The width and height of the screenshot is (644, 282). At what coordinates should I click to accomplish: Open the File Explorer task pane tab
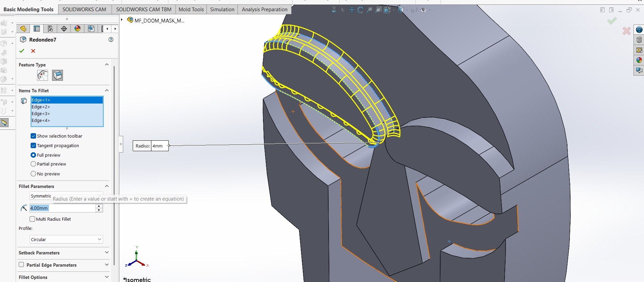point(639,50)
